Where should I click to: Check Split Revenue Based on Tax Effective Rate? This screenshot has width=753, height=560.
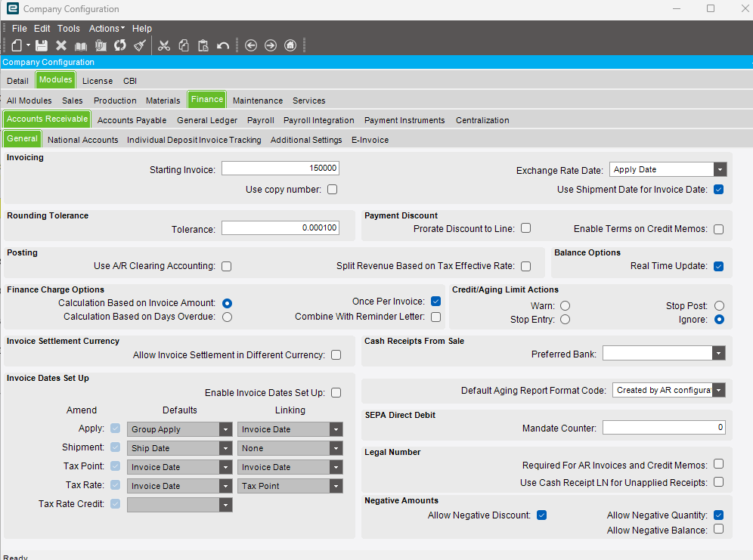526,266
